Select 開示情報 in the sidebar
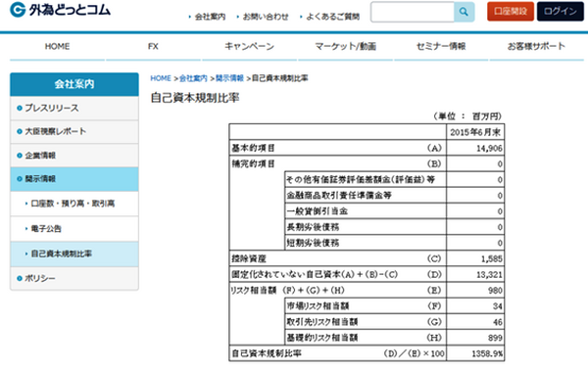 pos(74,179)
